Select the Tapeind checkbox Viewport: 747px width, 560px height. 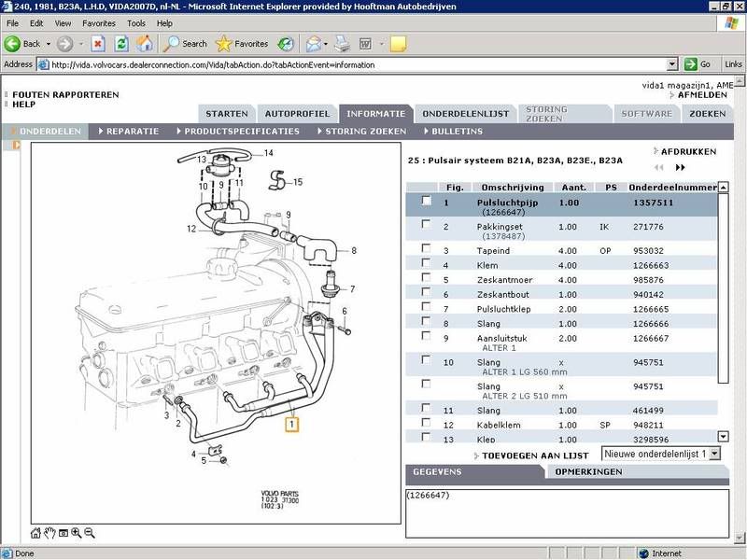427,248
